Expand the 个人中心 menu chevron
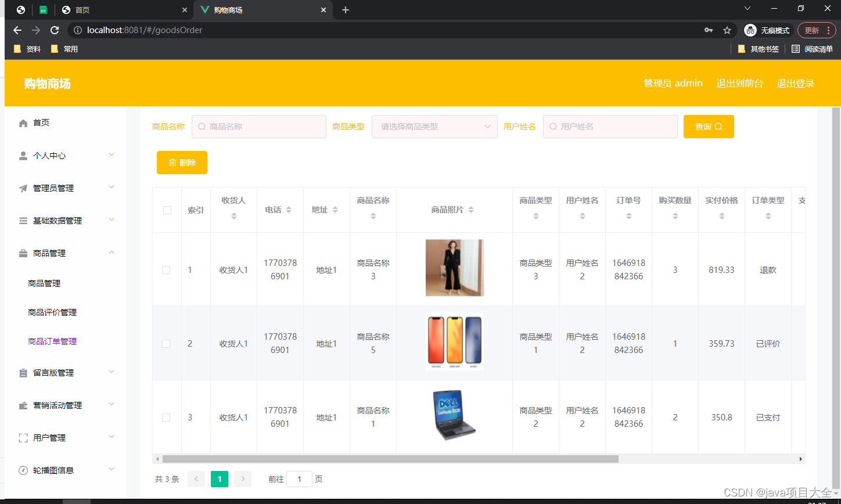Viewport: 841px width, 504px height. coord(112,154)
